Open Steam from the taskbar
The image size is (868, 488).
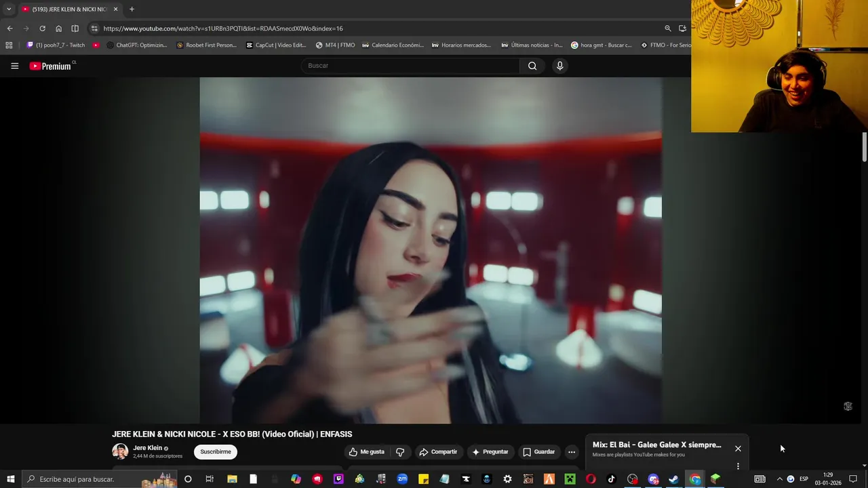pyautogui.click(x=674, y=479)
